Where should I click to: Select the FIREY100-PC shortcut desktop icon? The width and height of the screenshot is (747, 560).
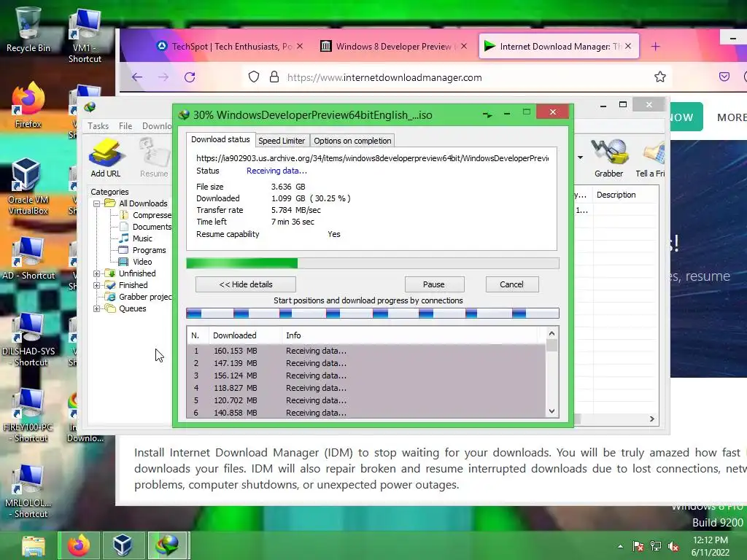pos(28,416)
